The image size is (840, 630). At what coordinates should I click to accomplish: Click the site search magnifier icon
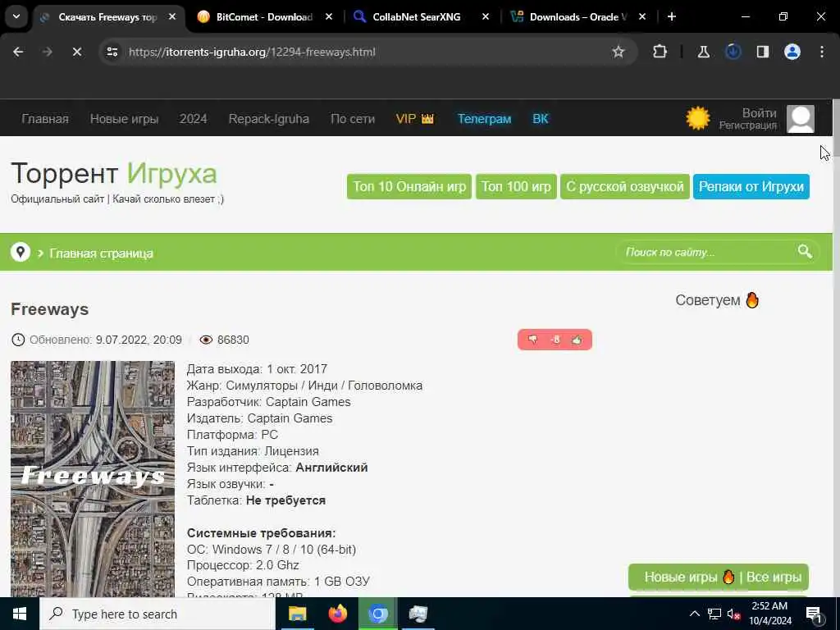tap(805, 251)
